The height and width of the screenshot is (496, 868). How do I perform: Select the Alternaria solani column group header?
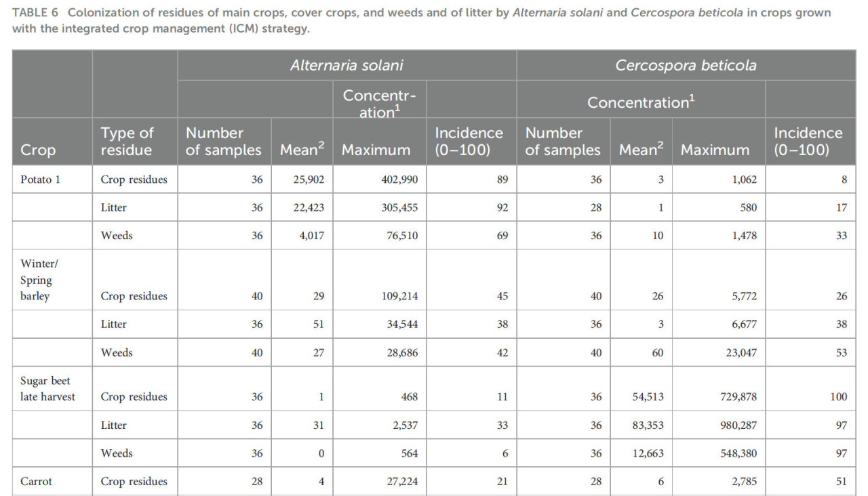tap(347, 65)
